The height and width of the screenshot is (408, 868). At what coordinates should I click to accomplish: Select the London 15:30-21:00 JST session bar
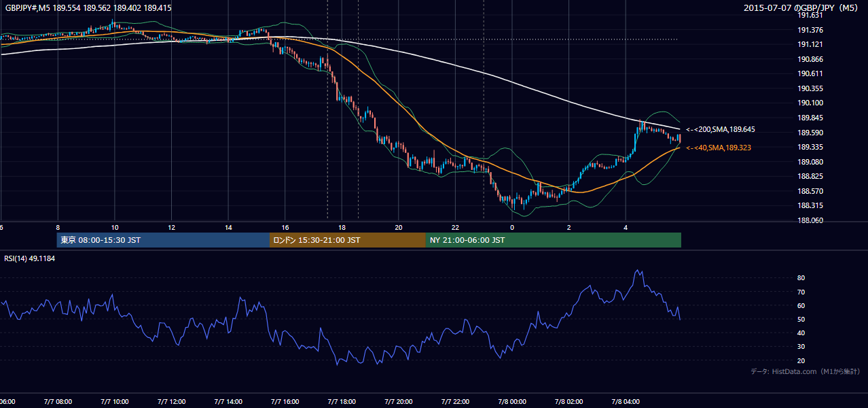[x=348, y=240]
